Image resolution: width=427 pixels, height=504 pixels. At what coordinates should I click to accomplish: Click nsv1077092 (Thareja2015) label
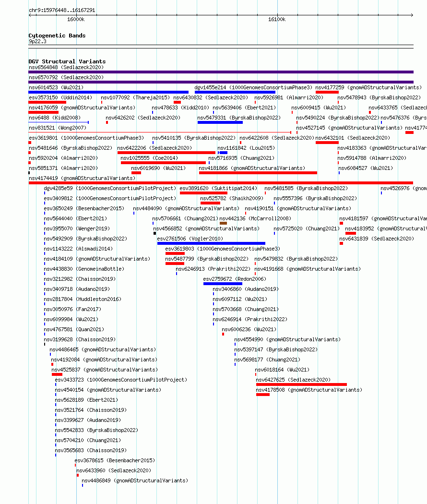135,97
